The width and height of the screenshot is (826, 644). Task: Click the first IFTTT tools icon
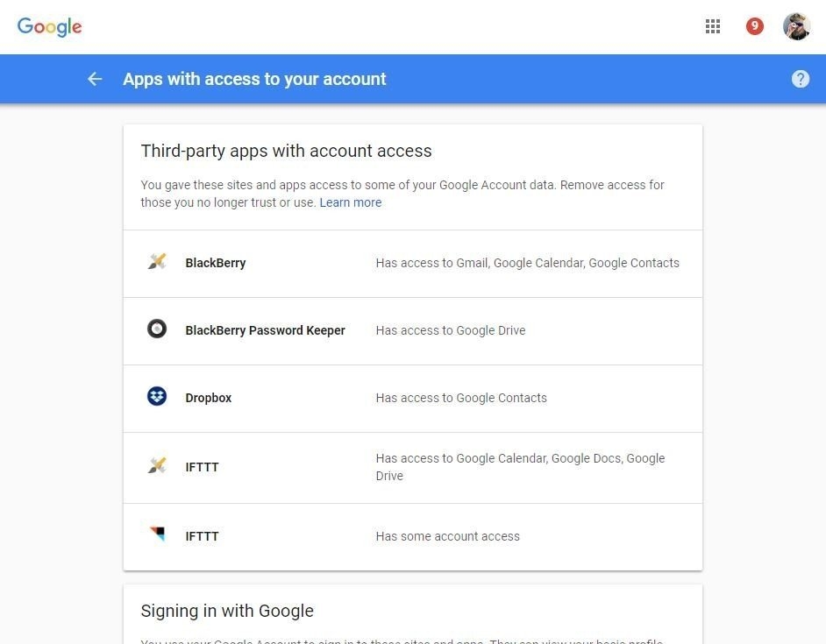pos(157,466)
